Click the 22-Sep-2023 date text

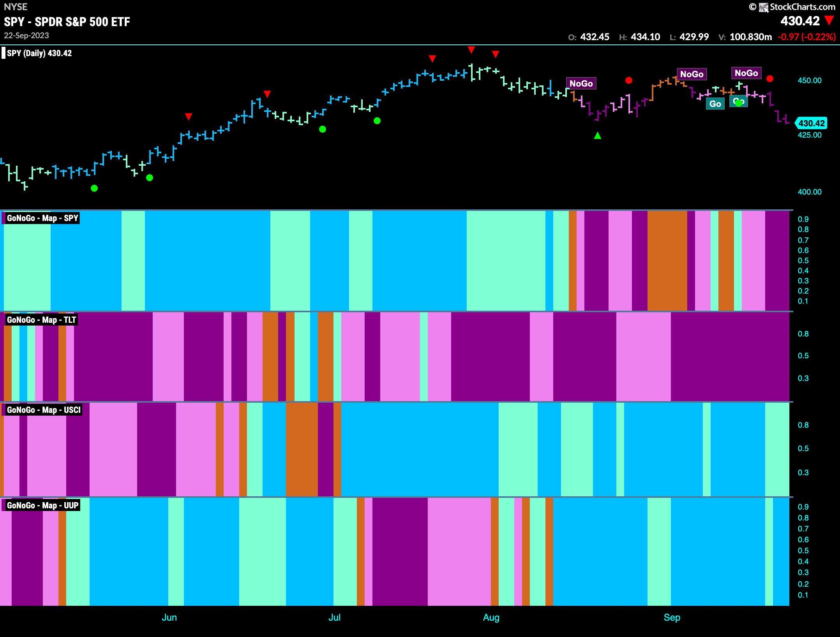[26, 35]
